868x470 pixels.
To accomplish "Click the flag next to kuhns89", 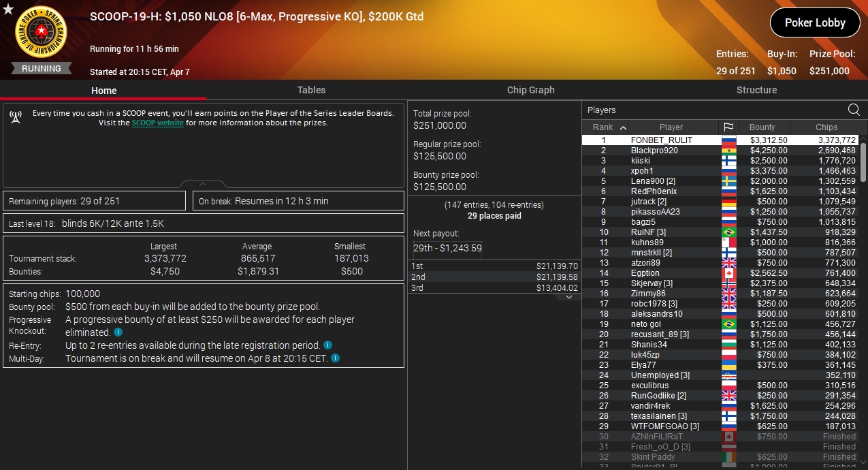I will [x=728, y=242].
